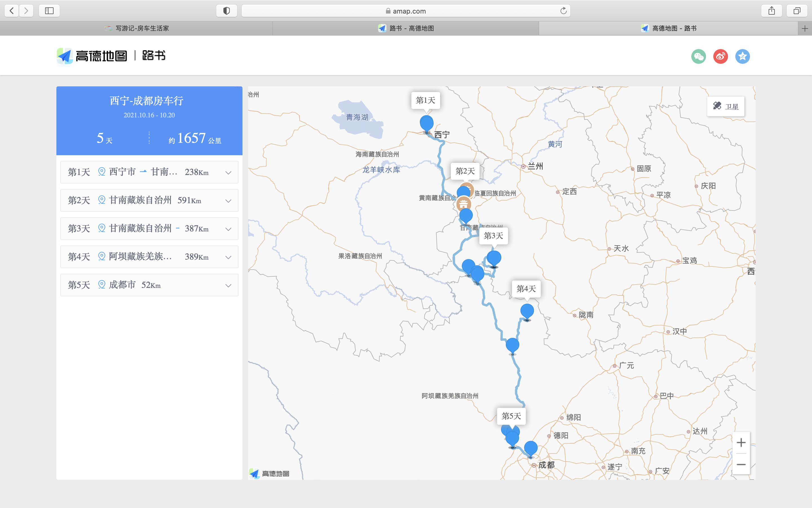Click the 第2天 map label
This screenshot has width=812, height=508.
[465, 171]
